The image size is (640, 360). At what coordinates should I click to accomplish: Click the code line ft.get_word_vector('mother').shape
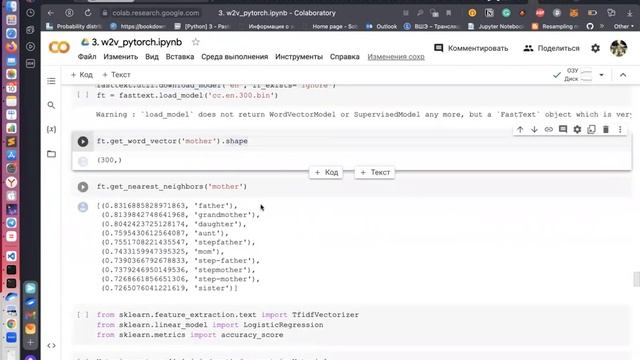[172, 141]
